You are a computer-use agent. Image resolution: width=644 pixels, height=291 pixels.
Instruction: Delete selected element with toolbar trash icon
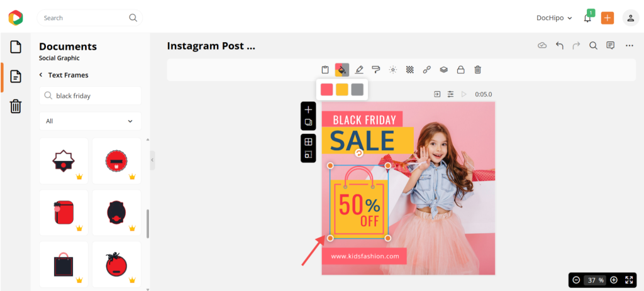click(x=478, y=70)
